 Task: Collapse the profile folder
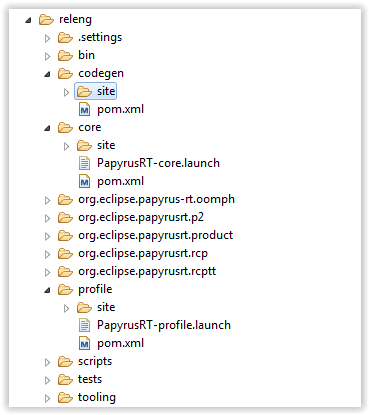(47, 291)
